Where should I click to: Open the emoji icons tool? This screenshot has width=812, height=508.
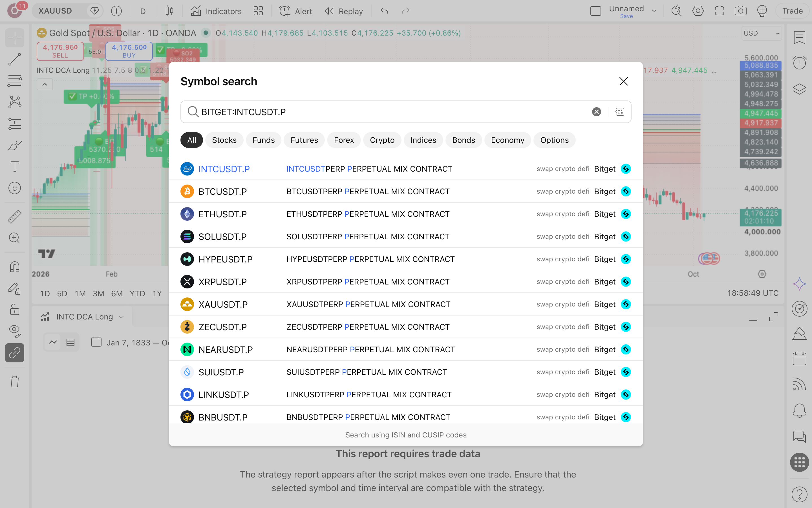point(15,188)
